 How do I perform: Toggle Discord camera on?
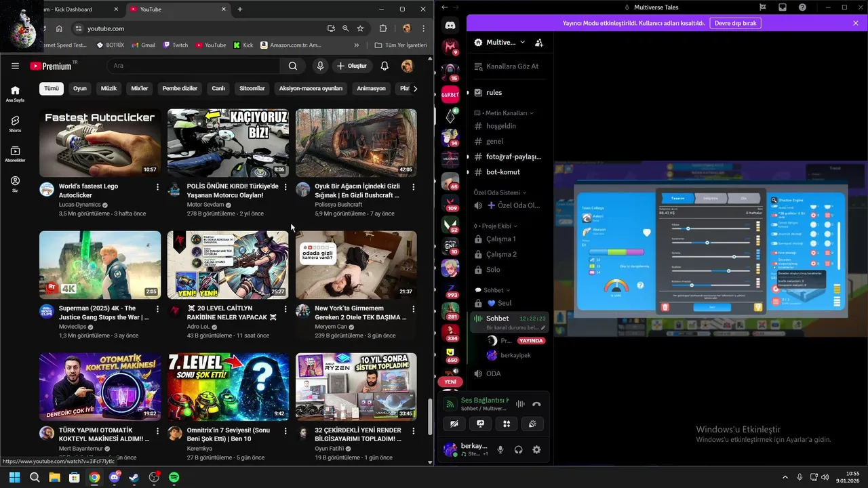454,424
